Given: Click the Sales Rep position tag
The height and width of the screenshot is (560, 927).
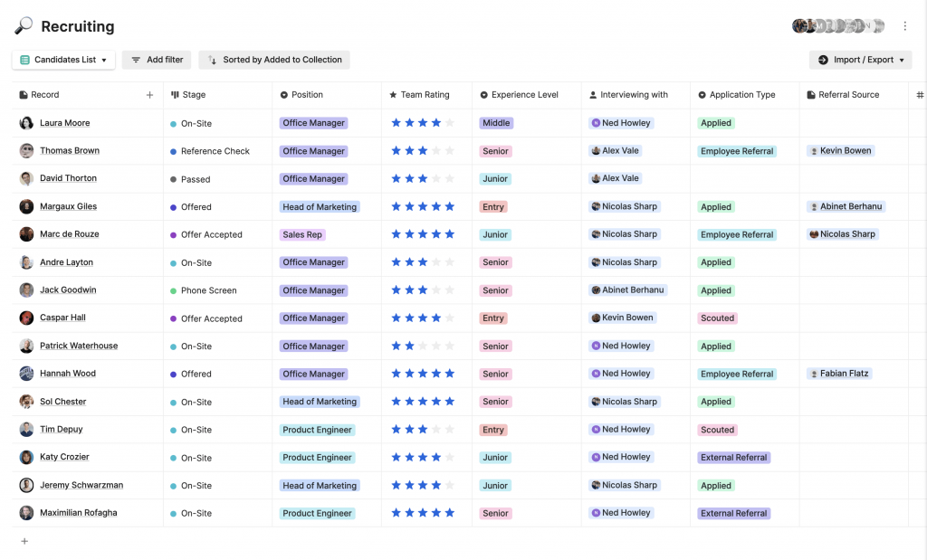Looking at the screenshot, I should [302, 234].
